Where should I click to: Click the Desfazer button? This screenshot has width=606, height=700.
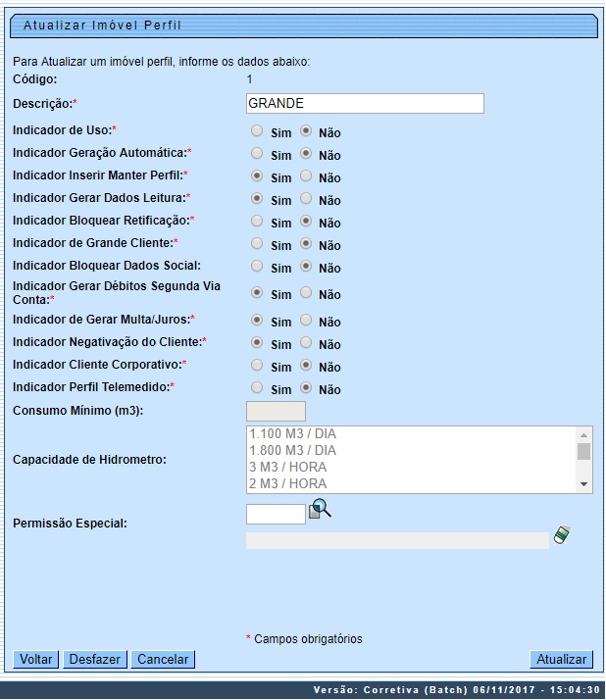pyautogui.click(x=95, y=660)
